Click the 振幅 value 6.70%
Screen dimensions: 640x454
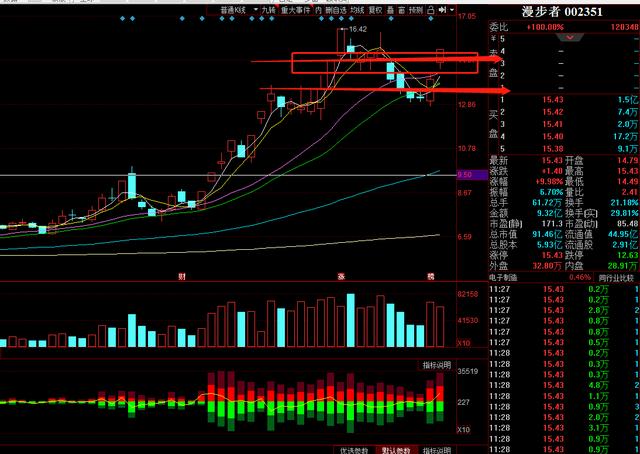point(551,192)
